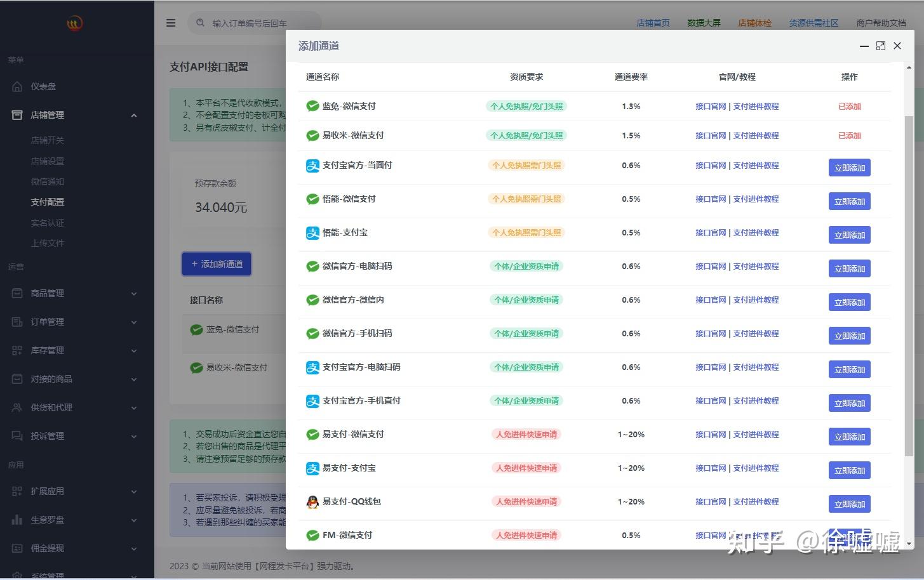
Task: Click WeChat icon beside 蓝兔-微信支付 in dialog
Action: 312,106
